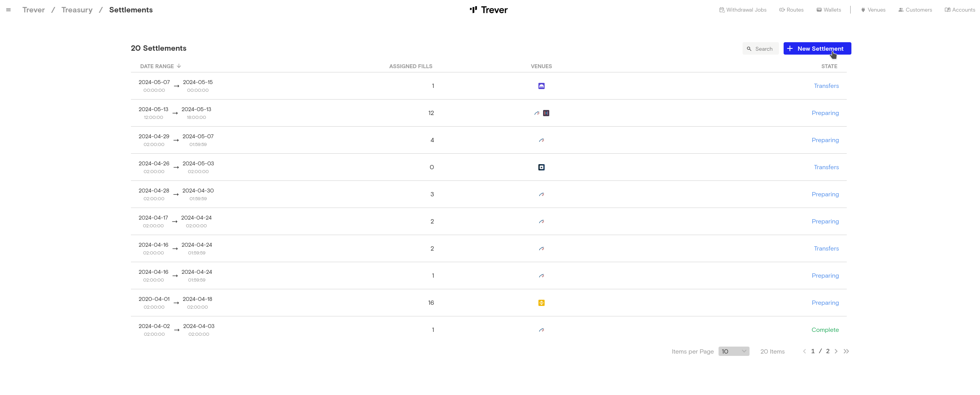Open Withdrawal Jobs in the top navigation
Screen dimensions: 980x395
pyautogui.click(x=743, y=10)
